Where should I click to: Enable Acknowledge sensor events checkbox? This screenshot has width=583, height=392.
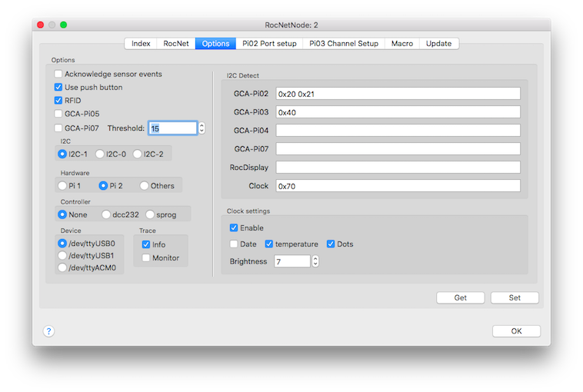click(58, 75)
